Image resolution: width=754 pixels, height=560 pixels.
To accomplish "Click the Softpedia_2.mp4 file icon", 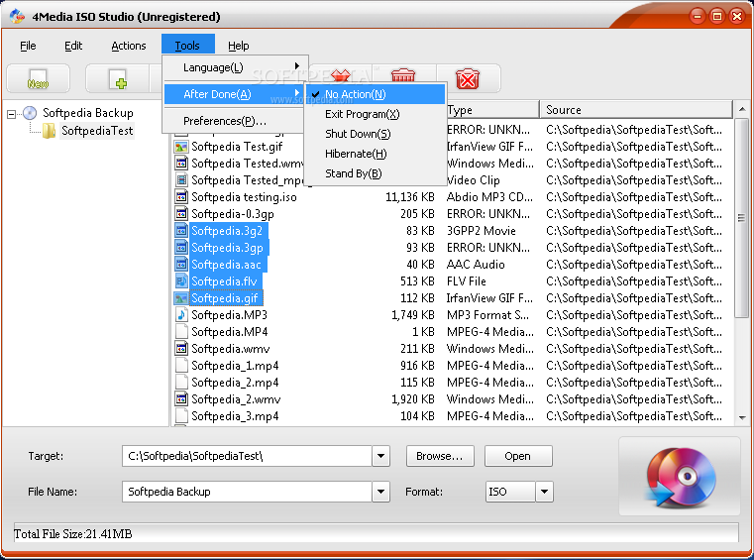I will point(181,383).
